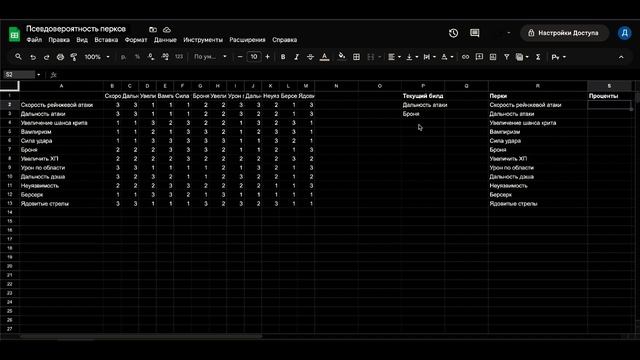The width and height of the screenshot is (640, 360).
Task: Open version history clock icon
Action: point(453,33)
